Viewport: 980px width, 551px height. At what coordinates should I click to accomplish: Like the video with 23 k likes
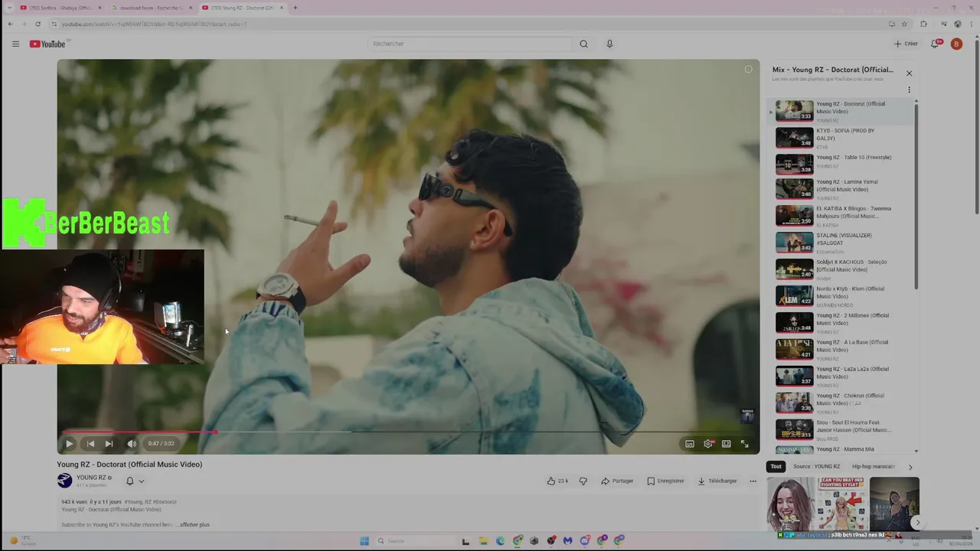coord(557,481)
